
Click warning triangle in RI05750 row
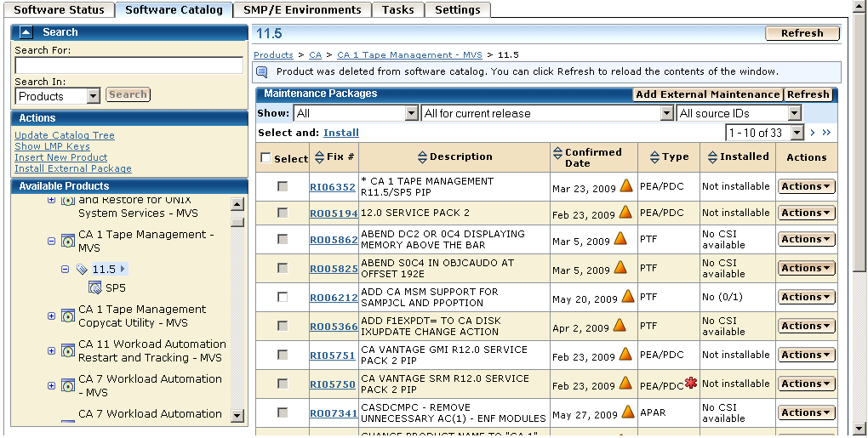coord(625,383)
